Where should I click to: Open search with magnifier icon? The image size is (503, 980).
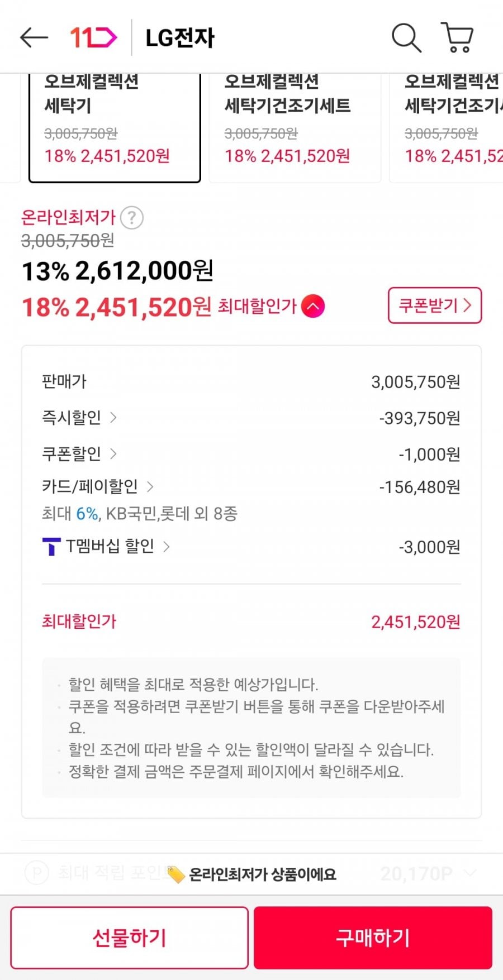pyautogui.click(x=406, y=38)
